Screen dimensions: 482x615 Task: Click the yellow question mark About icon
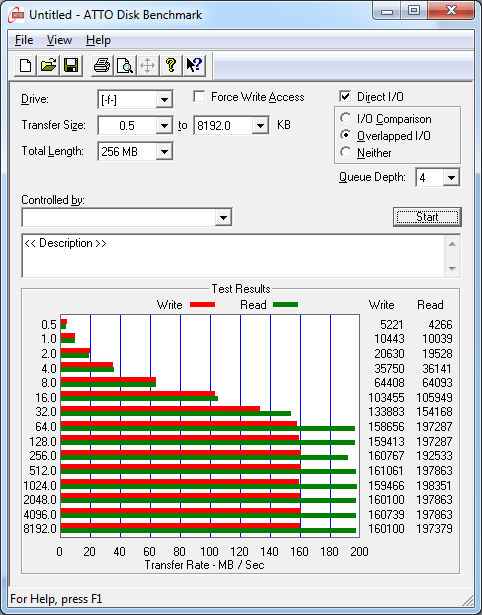point(171,65)
